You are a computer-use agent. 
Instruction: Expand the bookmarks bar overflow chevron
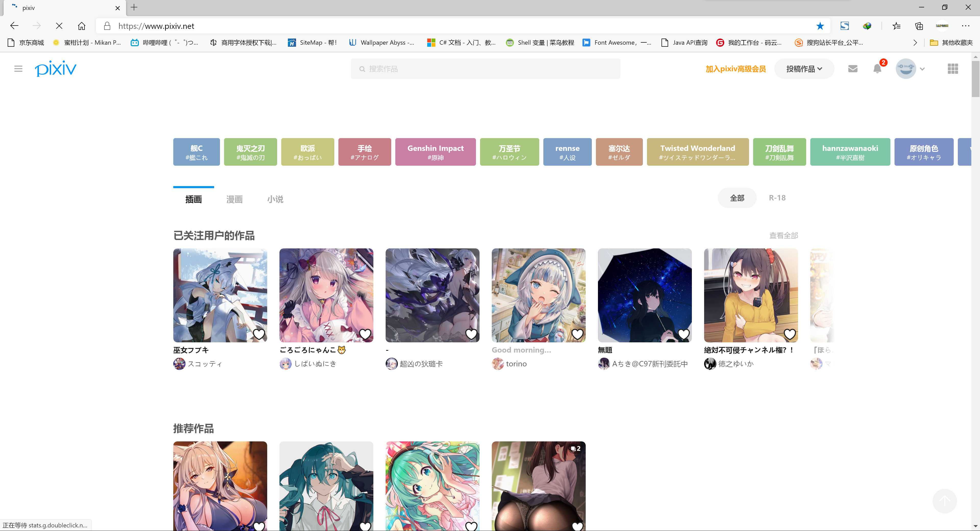[915, 43]
